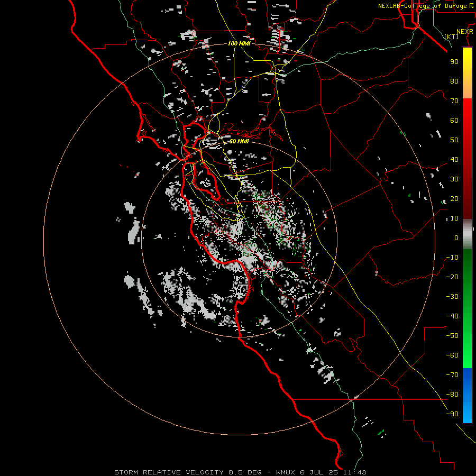Click the "20" positive legend value
Viewport: 476px width, 476px height.
[454, 199]
